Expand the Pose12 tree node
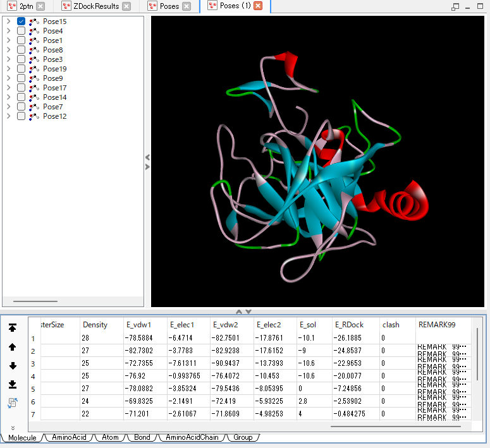Viewport: 490px width, 448px height. coord(8,116)
